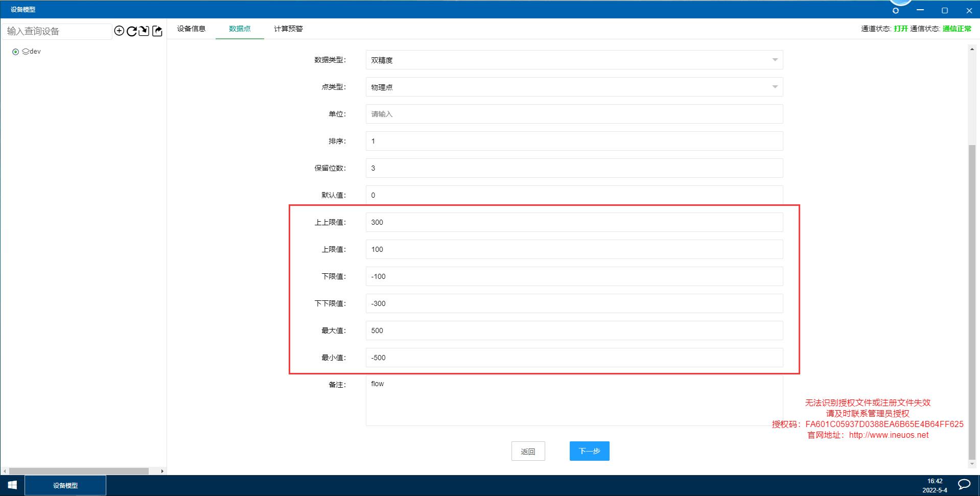Screen dimensions: 980x496
Task: Close the 设备模型 window
Action: click(969, 10)
